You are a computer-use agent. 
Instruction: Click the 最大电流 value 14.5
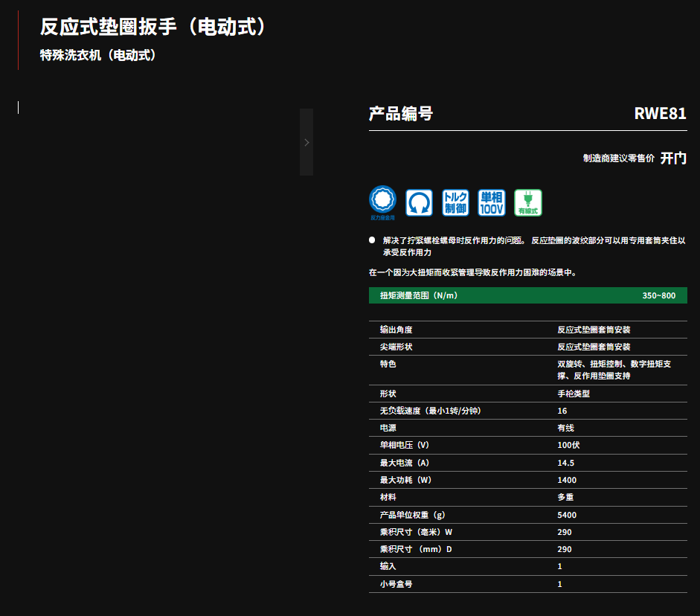[566, 463]
